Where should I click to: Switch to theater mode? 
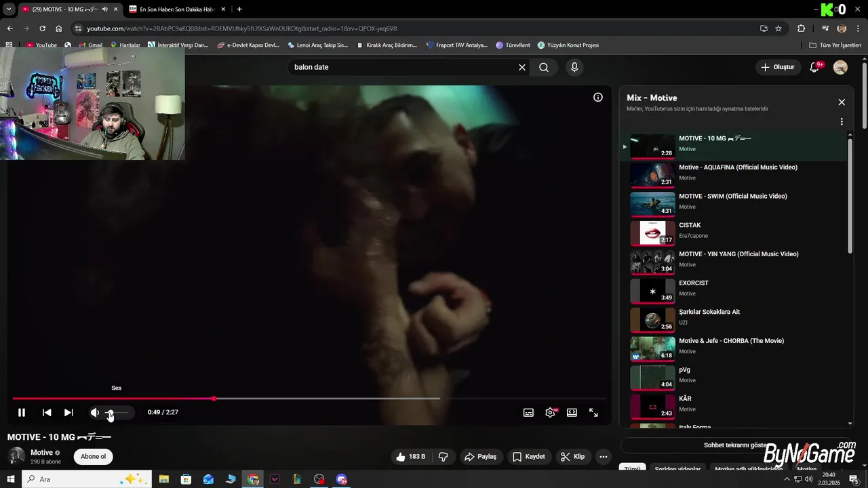[572, 412]
